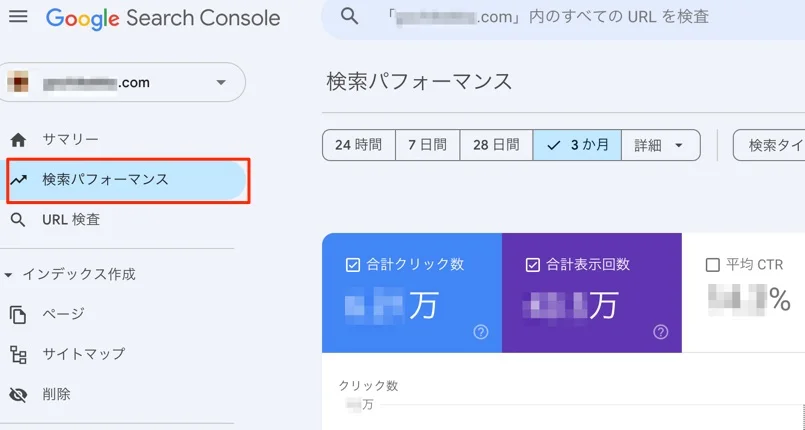Screen dimensions: 805x430
Task: Open サマリー in the sidebar
Action: tap(70, 139)
